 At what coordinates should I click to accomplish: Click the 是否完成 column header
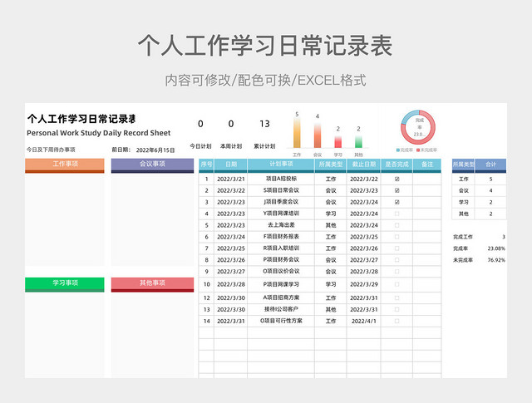click(397, 165)
